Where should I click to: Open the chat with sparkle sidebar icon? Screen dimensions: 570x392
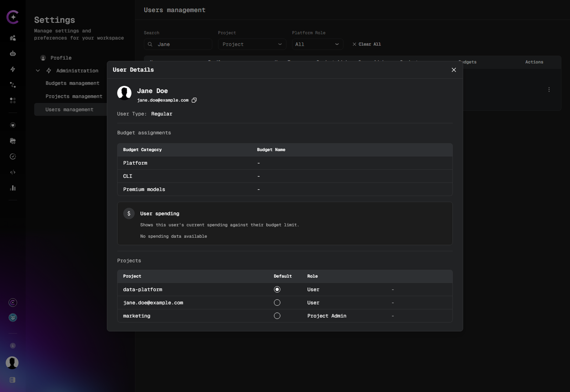pos(13,38)
